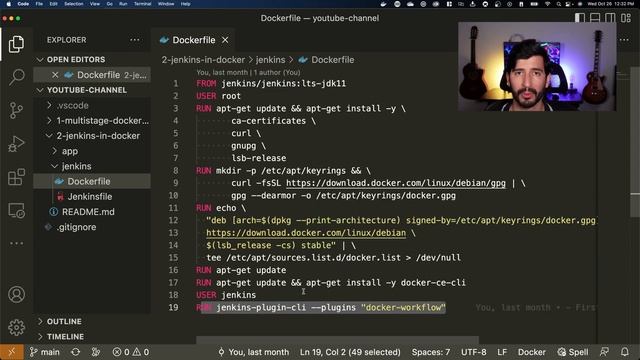This screenshot has height=360, width=640.
Task: Change end of line sequence LF
Action: (x=502, y=352)
